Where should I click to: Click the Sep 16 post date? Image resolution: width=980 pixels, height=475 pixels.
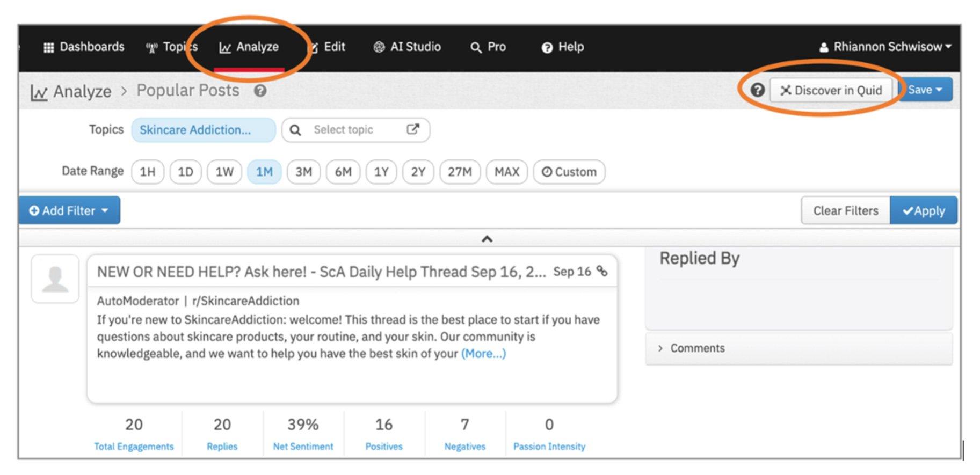pos(572,272)
